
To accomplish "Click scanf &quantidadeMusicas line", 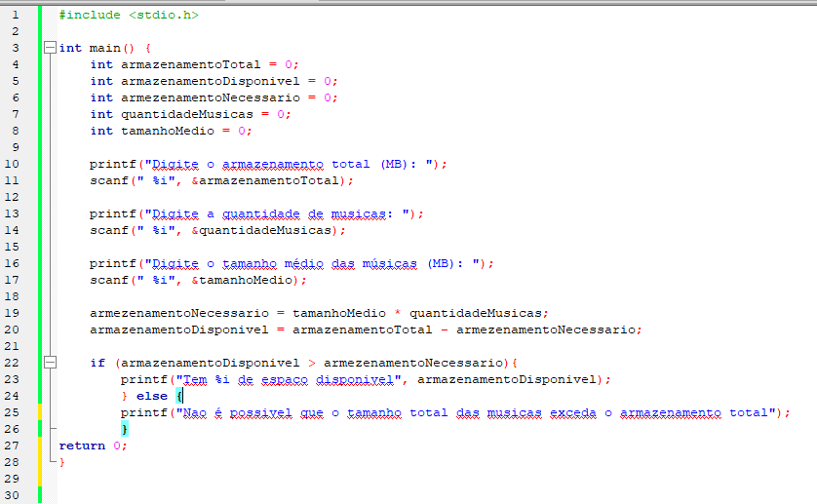I will [x=217, y=230].
